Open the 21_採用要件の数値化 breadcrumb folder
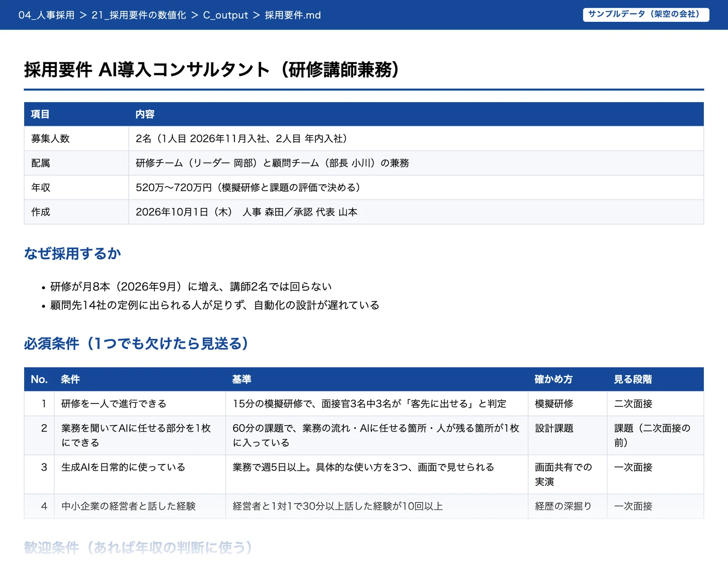This screenshot has height=562, width=728. click(139, 15)
